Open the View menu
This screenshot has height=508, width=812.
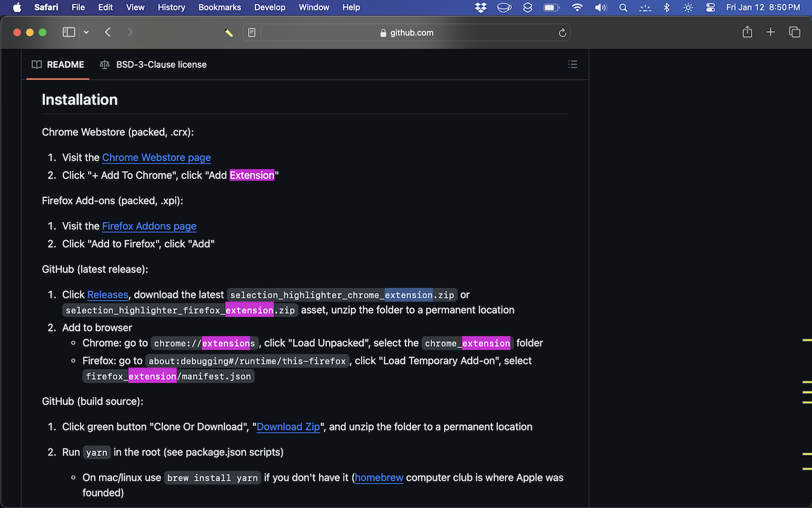[135, 8]
